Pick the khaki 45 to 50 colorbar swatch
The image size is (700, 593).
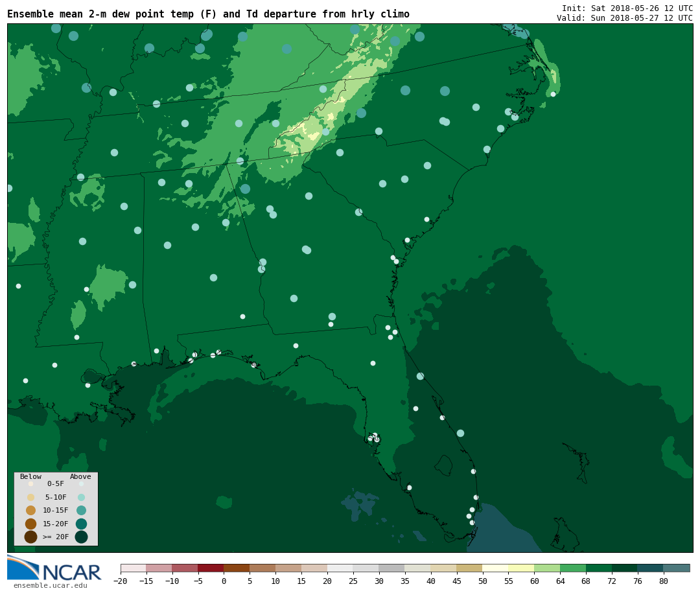(470, 568)
